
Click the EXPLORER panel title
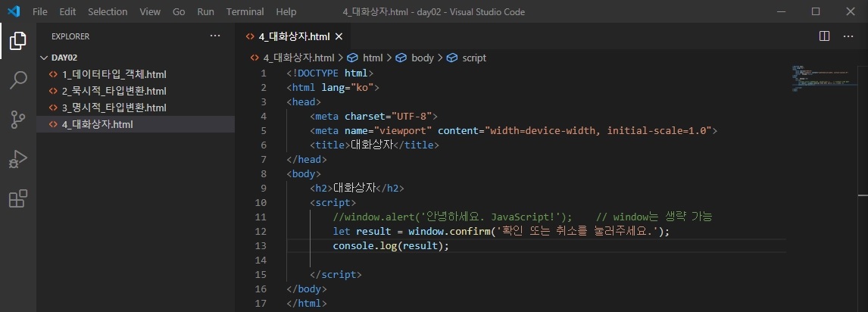[x=70, y=36]
